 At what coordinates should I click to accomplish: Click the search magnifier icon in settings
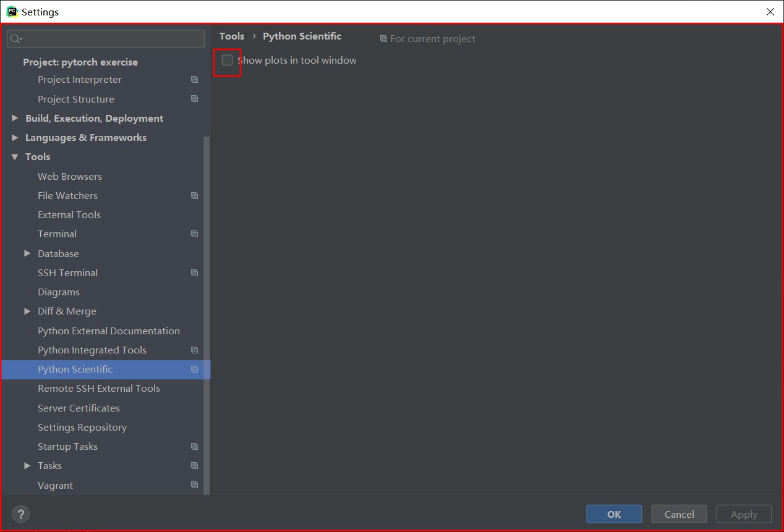(16, 39)
